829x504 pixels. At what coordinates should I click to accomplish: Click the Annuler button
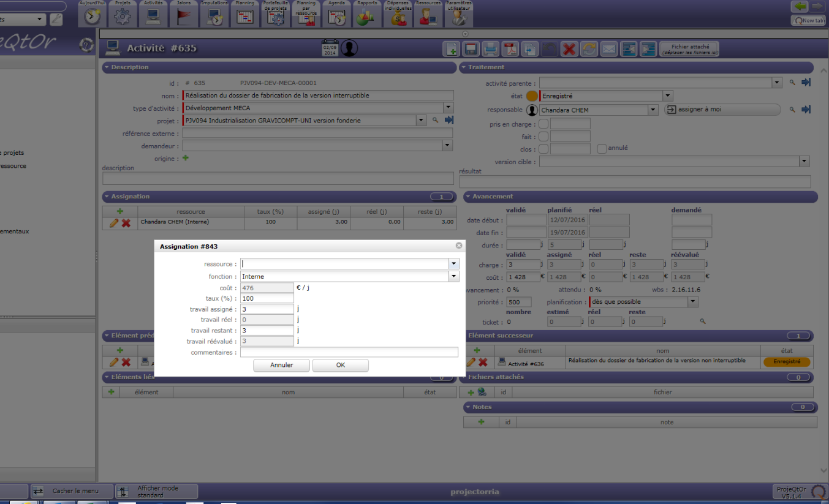point(281,365)
